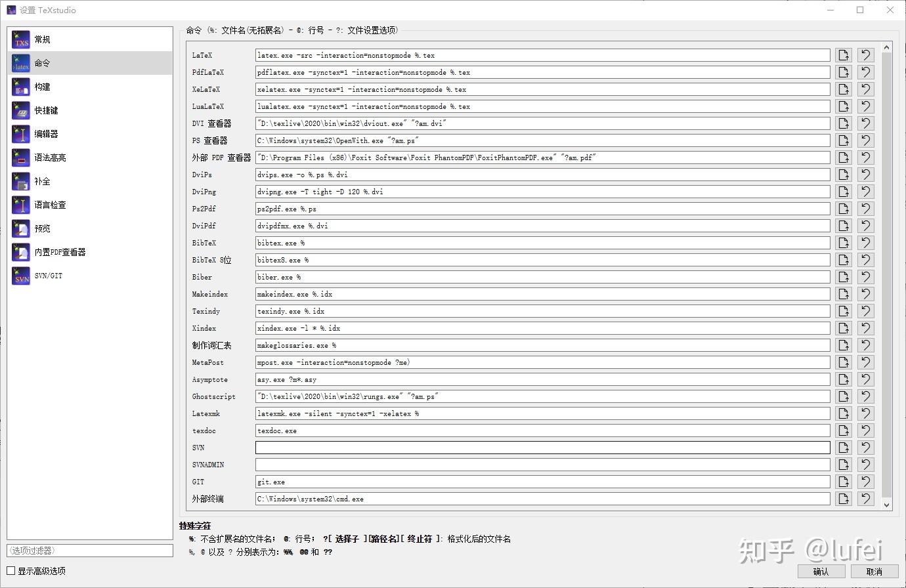Restore the 外部终端 command to default
The image size is (906, 588).
click(865, 498)
